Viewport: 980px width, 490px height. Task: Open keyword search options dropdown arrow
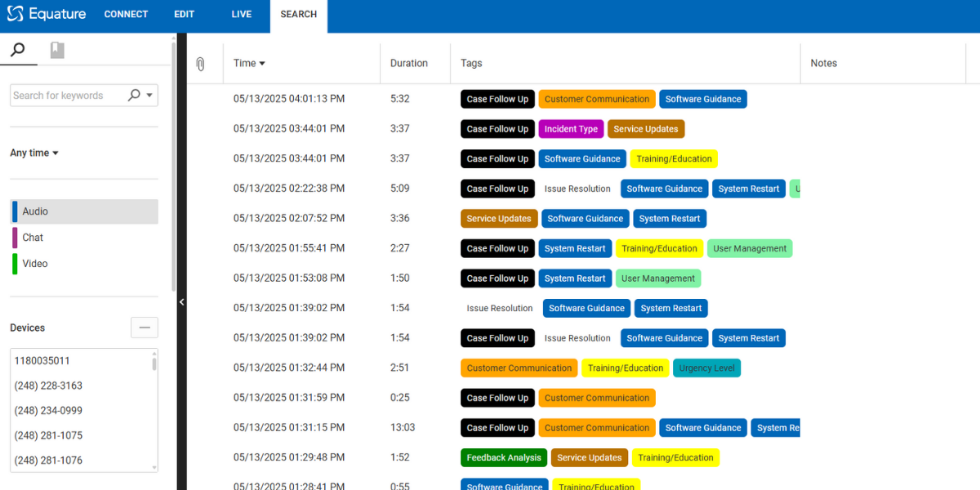[149, 96]
